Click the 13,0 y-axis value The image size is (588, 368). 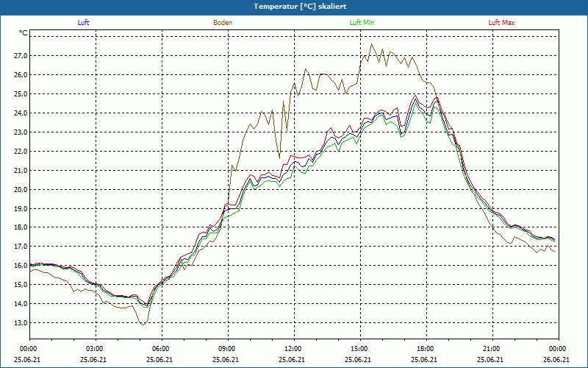coord(21,323)
